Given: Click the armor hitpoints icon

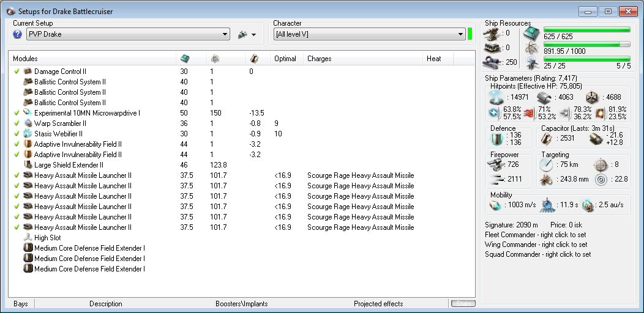Looking at the screenshot, I should (x=544, y=98).
